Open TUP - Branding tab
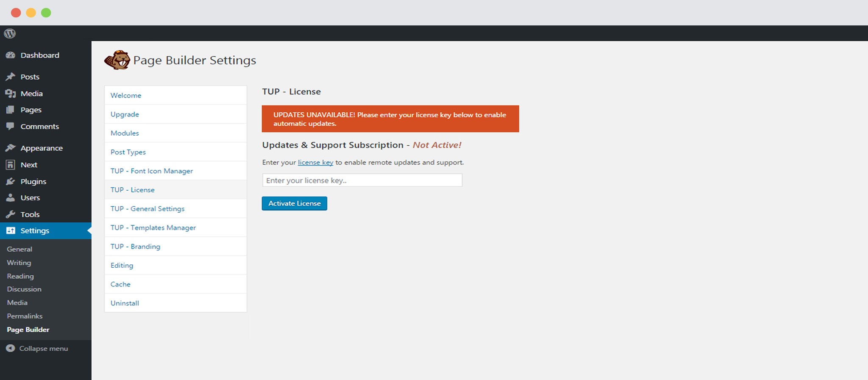This screenshot has width=868, height=380. click(175, 247)
